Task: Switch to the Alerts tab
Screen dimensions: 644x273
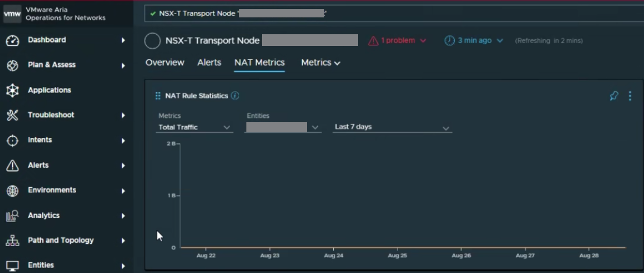Action: pos(209,63)
